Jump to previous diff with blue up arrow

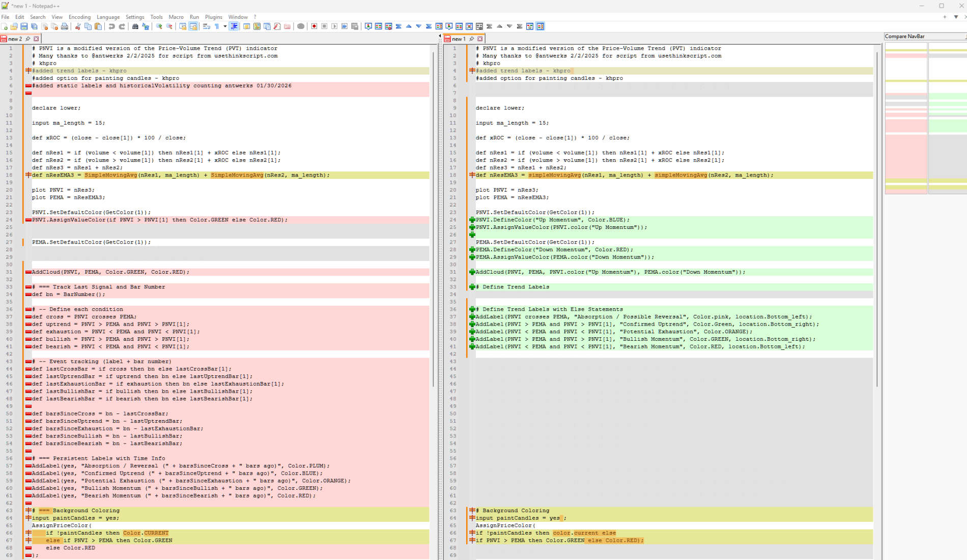coord(409,26)
